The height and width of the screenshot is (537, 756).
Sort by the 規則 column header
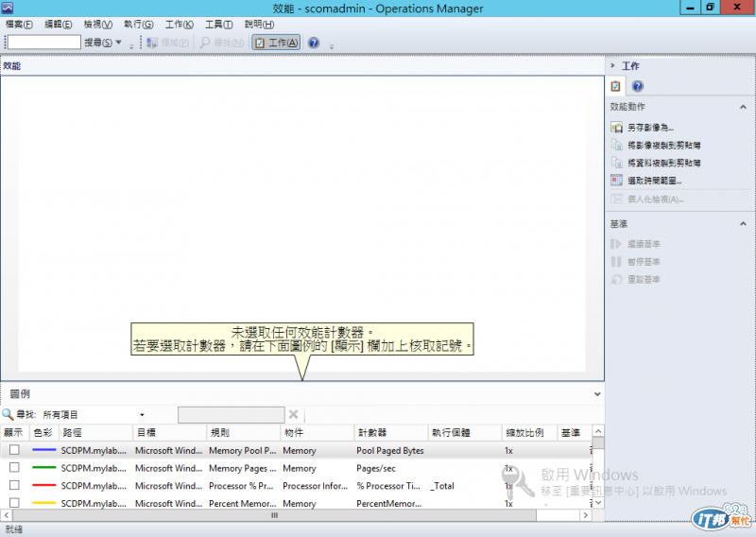pyautogui.click(x=244, y=433)
